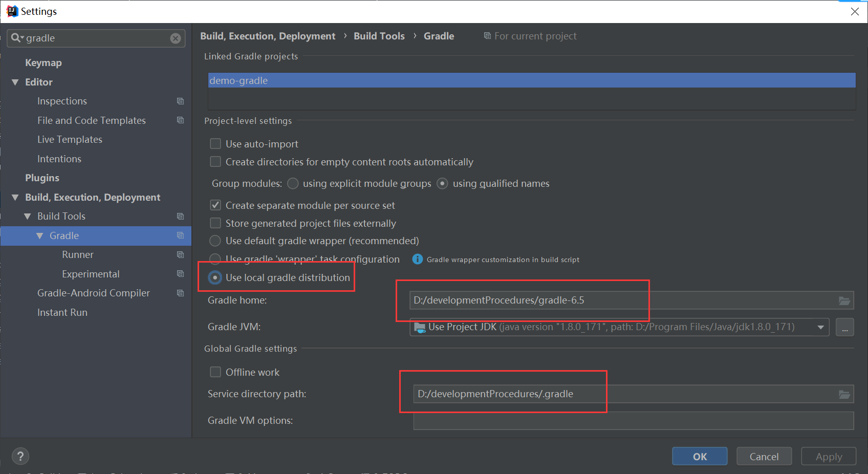Click into the gradle search box
Viewport: 868px width, 474px height.
tap(96, 38)
